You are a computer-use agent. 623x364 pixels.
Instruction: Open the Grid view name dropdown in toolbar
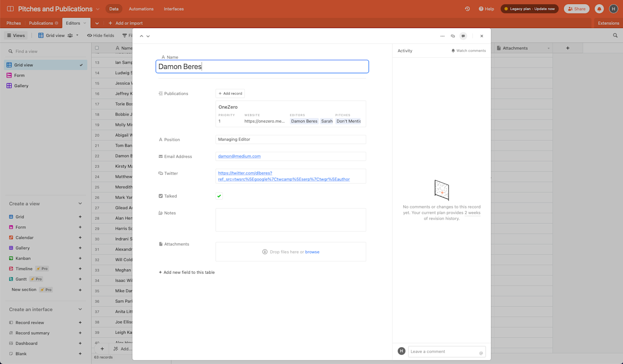click(58, 36)
